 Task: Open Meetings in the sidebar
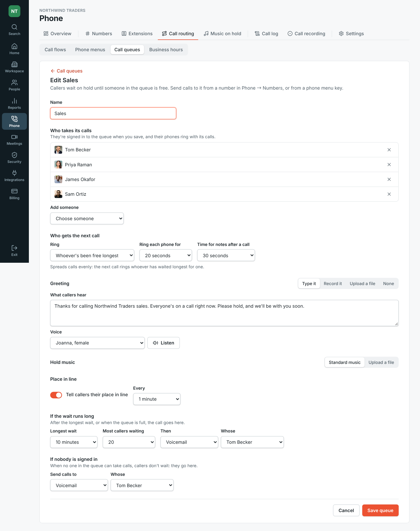click(x=14, y=140)
